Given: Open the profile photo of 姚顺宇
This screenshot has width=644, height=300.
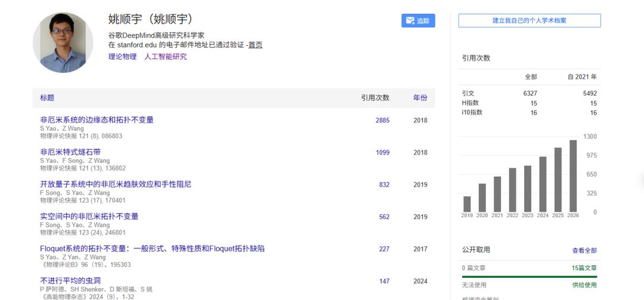Looking at the screenshot, I should tap(63, 42).
